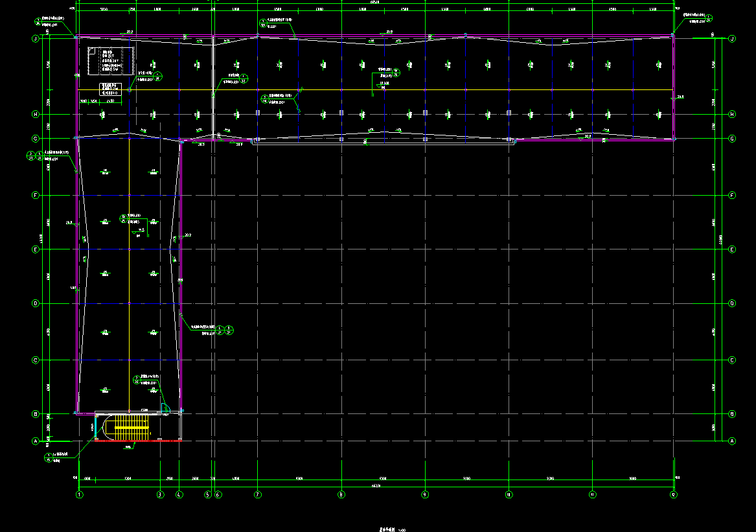Select grid axis bubble 3
Image resolution: width=756 pixels, height=532 pixels.
(160, 494)
